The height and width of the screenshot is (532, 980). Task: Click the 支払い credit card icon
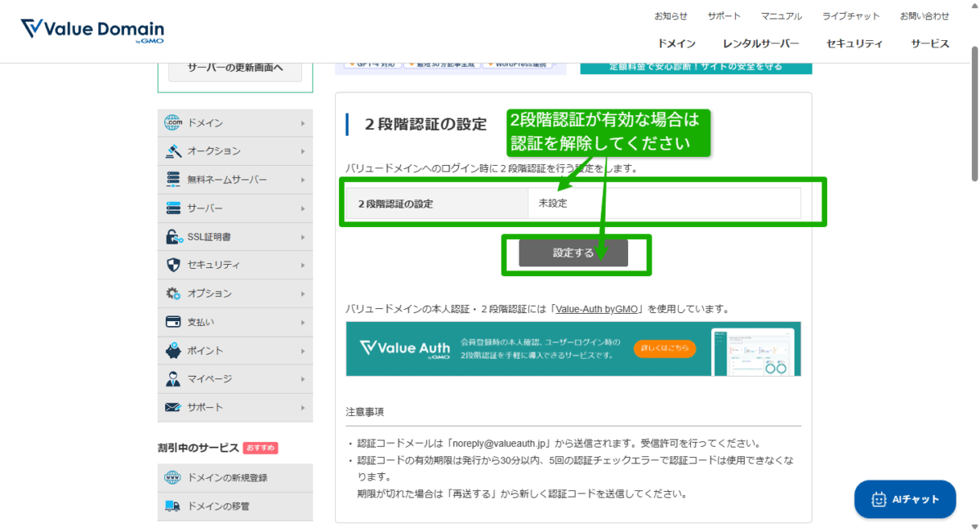click(172, 322)
